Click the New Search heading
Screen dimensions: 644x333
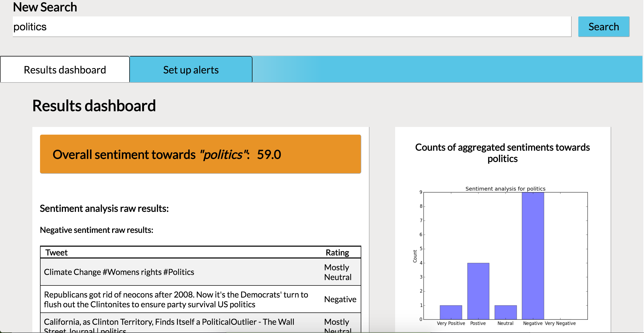pos(45,7)
